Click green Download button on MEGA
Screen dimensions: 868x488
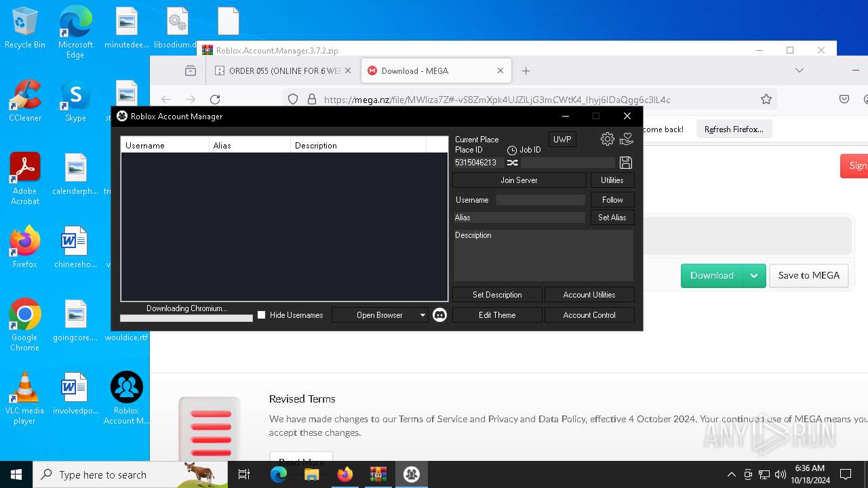(x=712, y=275)
